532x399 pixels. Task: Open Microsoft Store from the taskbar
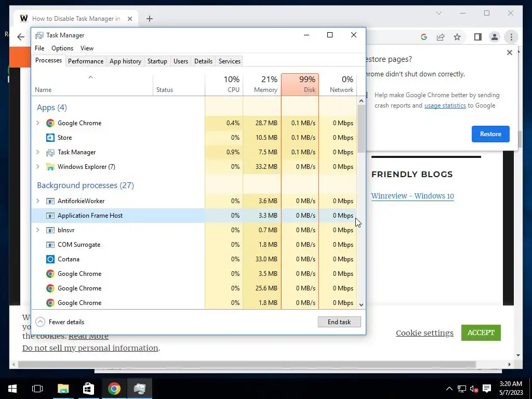pyautogui.click(x=88, y=389)
